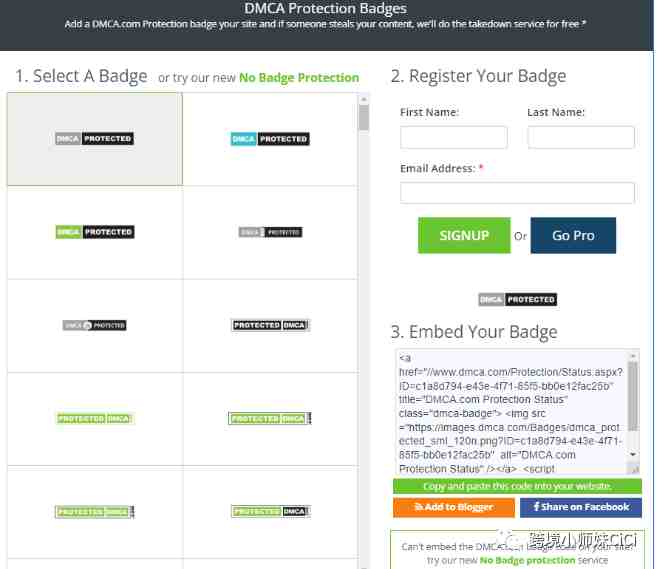
Task: Click the Add to Blogger button
Action: point(454,507)
